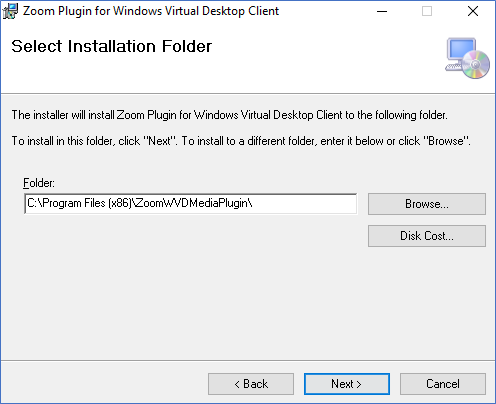496x404 pixels.
Task: Close the installer with the X
Action: 473,11
